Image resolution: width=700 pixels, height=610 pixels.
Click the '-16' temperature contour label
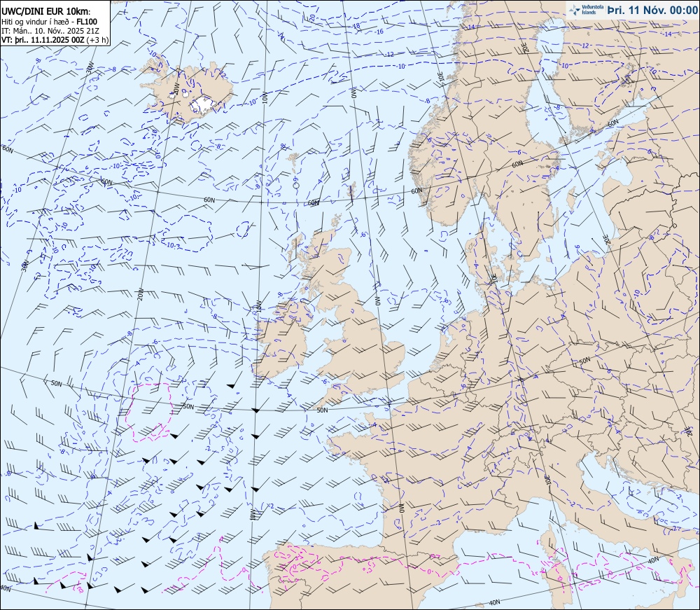click(380, 32)
